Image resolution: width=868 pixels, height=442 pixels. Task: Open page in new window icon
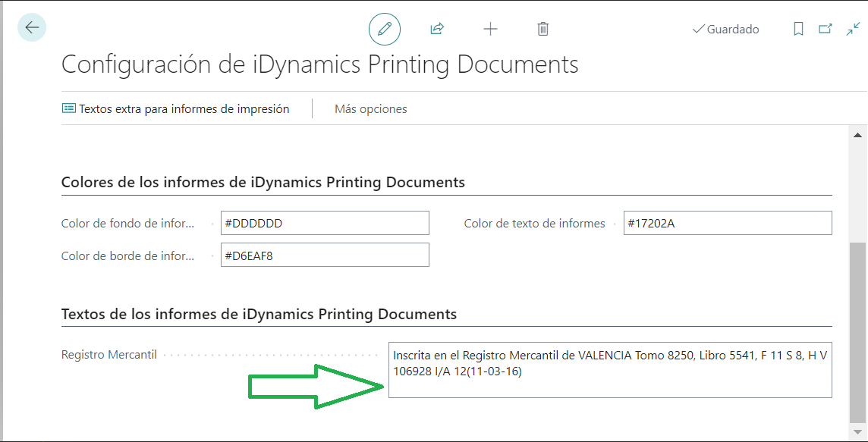[826, 29]
